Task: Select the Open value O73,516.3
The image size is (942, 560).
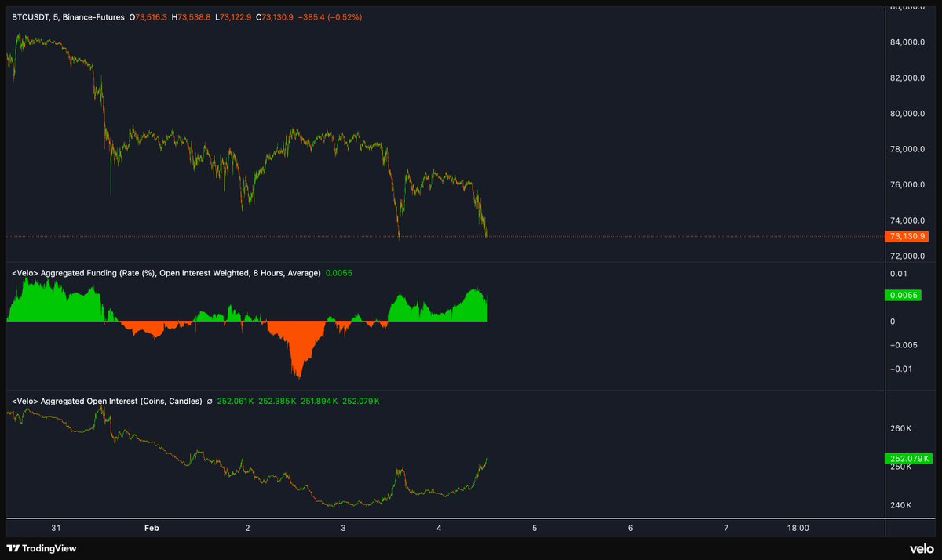Action: [x=149, y=16]
